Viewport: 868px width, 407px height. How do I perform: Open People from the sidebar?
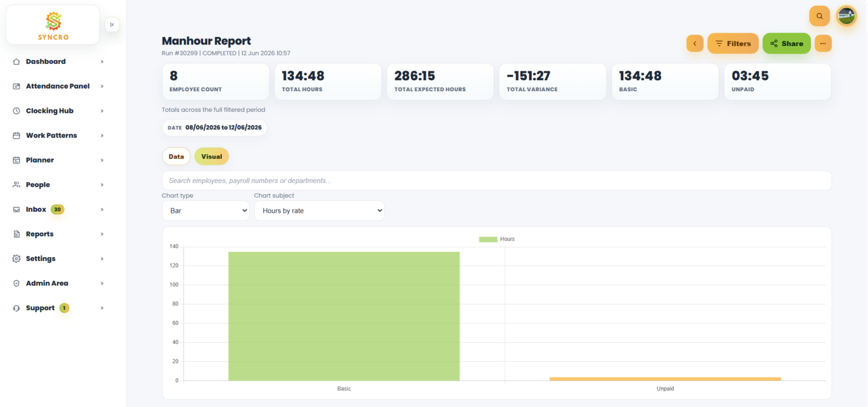[x=38, y=185]
